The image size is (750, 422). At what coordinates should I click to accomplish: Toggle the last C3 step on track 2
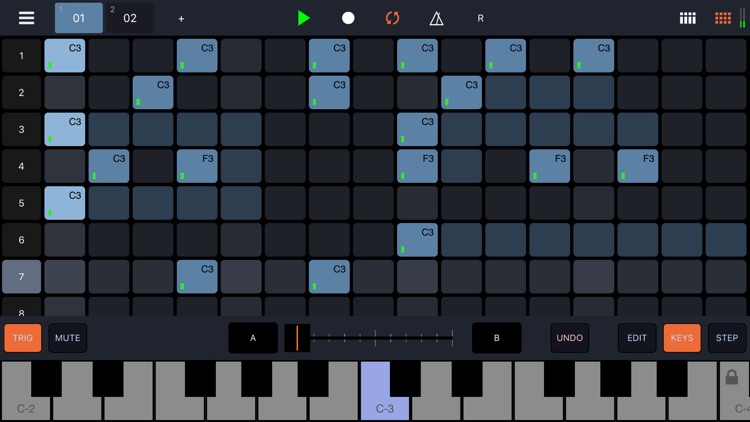[461, 93]
